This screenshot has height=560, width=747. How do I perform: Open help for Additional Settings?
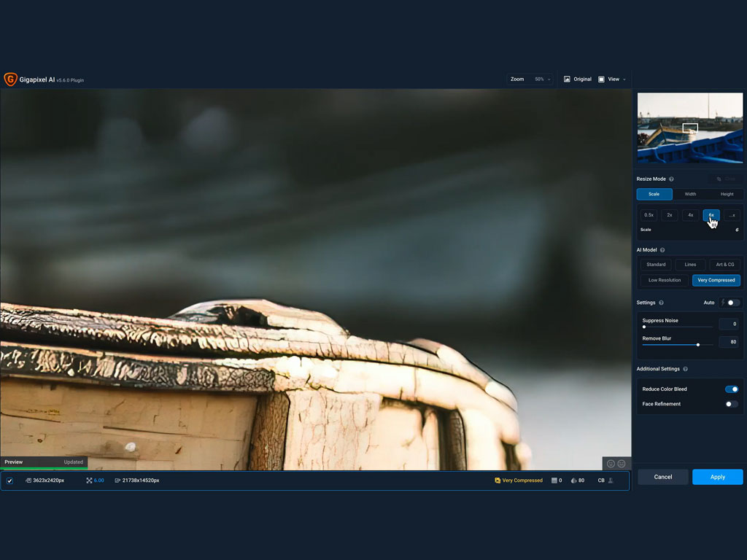[685, 369]
